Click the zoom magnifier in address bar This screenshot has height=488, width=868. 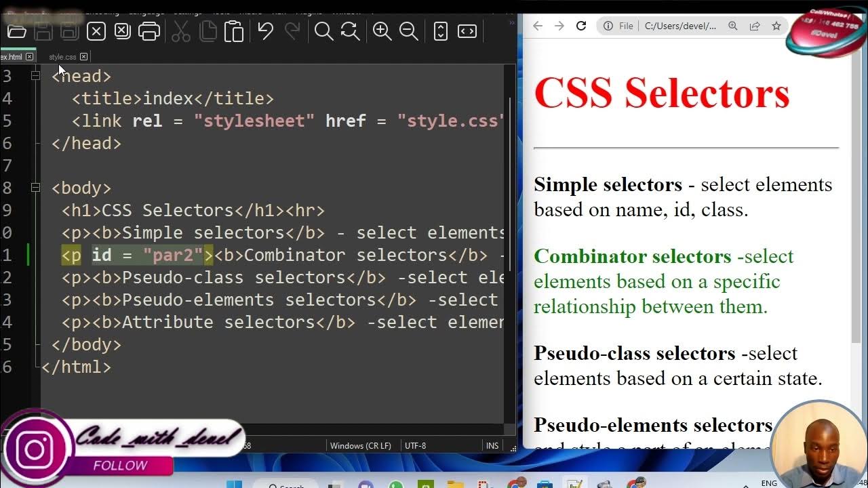point(733,26)
